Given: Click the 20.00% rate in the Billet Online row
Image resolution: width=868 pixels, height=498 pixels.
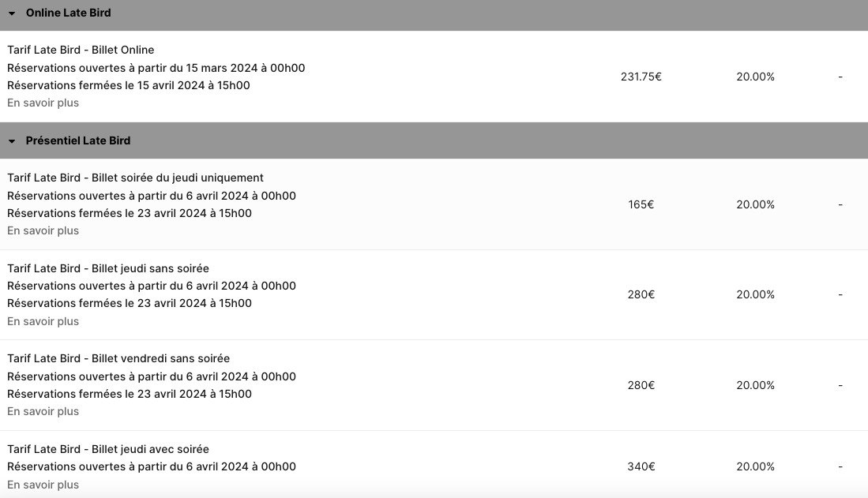Looking at the screenshot, I should click(755, 77).
